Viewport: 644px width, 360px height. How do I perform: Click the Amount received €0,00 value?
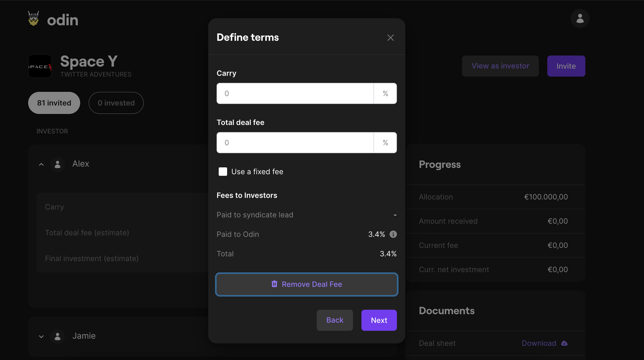tap(558, 221)
